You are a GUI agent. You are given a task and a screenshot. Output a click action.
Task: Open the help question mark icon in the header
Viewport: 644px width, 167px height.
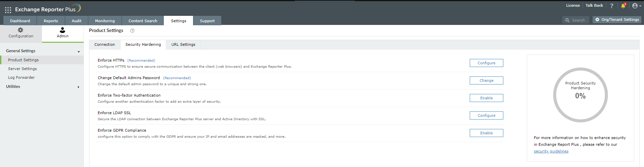click(x=611, y=6)
